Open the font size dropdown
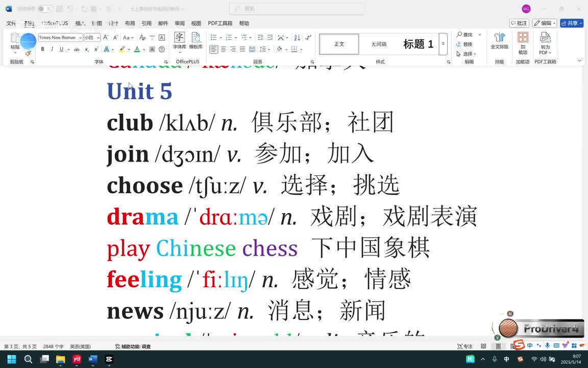588x368 pixels. (x=98, y=37)
